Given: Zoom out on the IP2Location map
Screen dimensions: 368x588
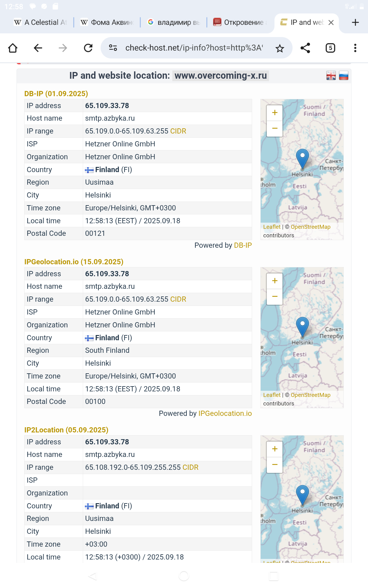Looking at the screenshot, I should 275,465.
